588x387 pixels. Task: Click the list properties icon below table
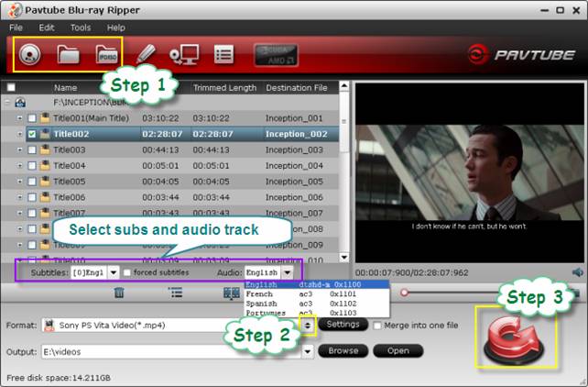(175, 292)
